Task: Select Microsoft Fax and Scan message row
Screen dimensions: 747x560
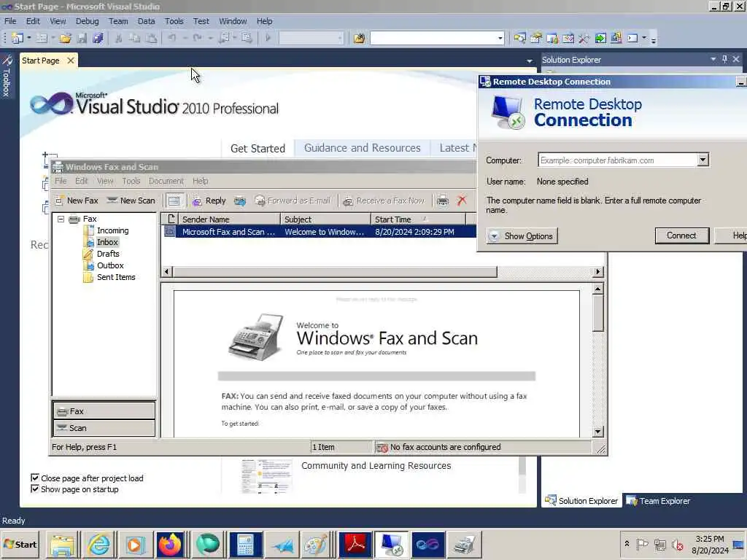Action: point(319,232)
